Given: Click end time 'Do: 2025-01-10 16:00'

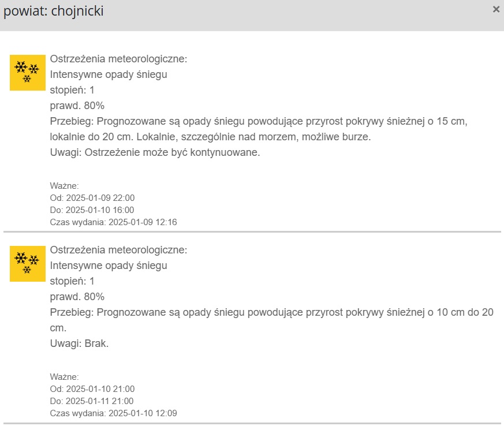Looking at the screenshot, I should 92,210.
